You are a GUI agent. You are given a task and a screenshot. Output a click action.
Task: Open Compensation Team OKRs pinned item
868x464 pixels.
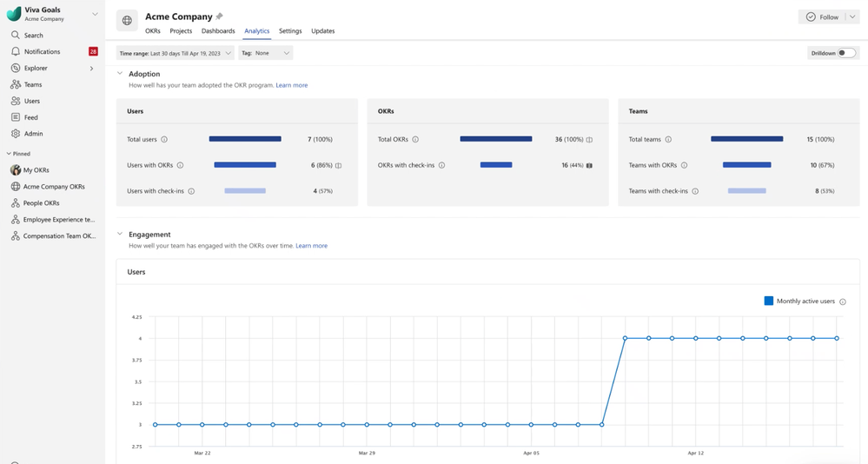click(53, 235)
